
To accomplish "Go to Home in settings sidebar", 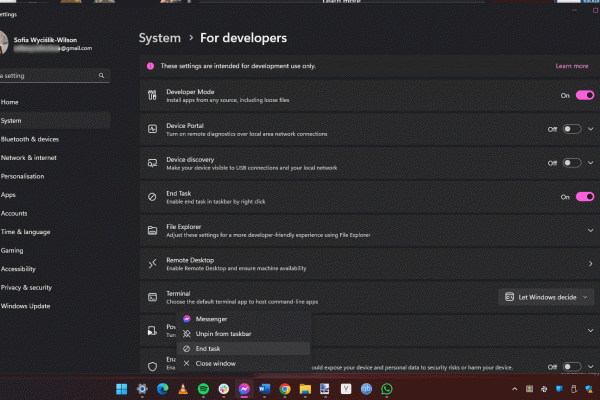I will (55, 102).
